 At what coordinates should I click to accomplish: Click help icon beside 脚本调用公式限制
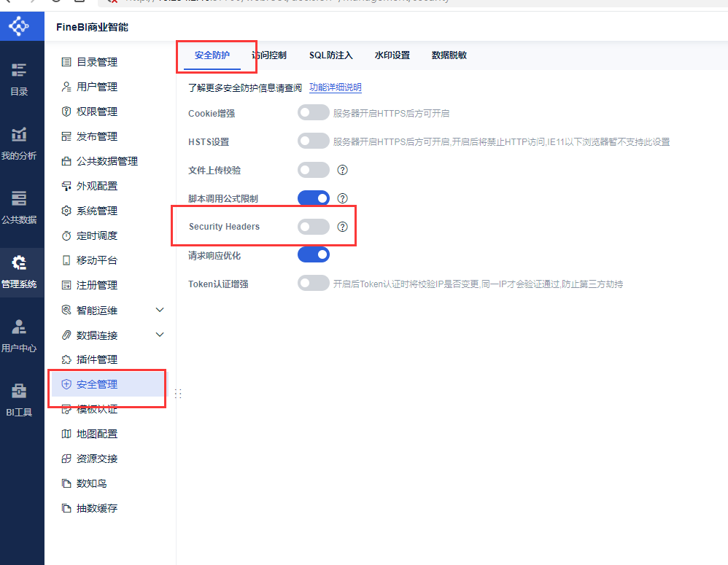point(342,198)
